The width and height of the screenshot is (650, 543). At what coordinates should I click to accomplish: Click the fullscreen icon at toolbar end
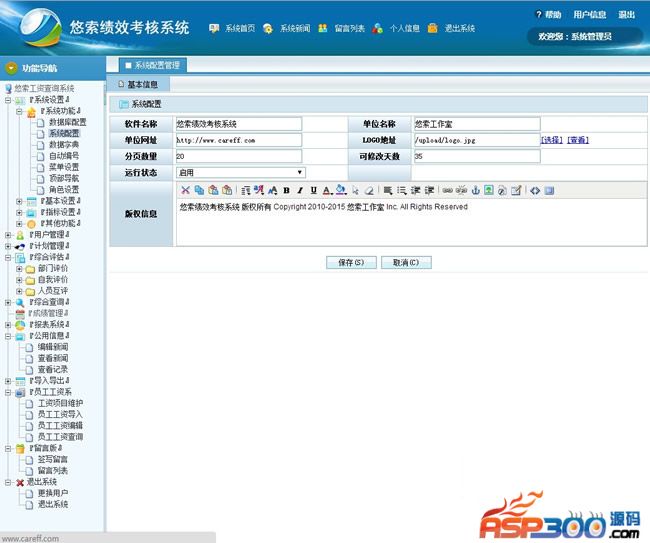click(549, 191)
